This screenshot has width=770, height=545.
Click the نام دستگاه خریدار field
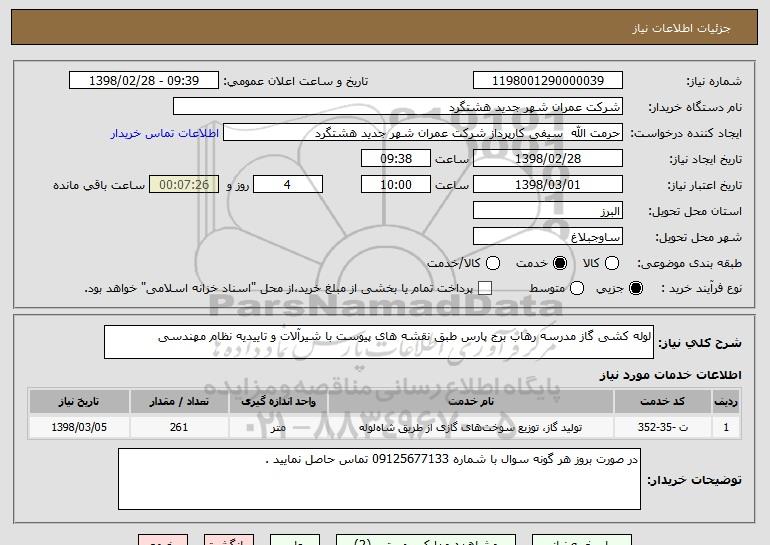[398, 107]
